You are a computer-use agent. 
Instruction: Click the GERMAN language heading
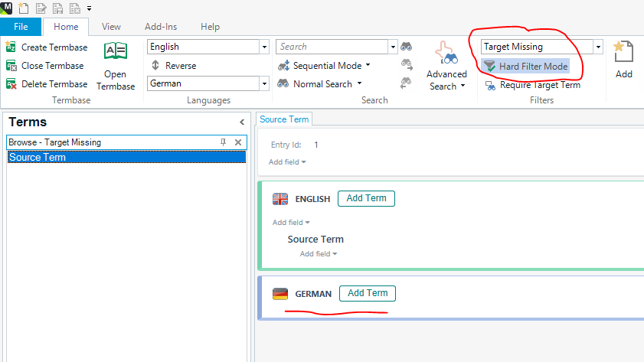pos(313,294)
